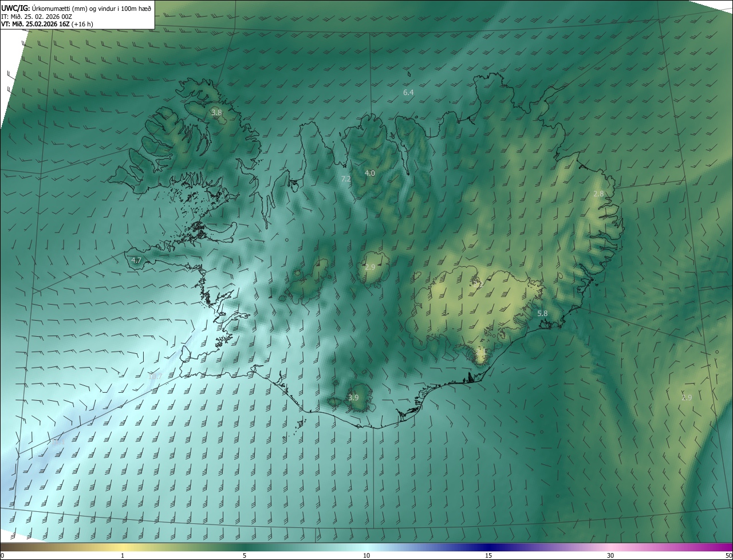Screen dimensions: 733x560
Task: Click the 10 tick label on the color scale
Action: [366, 555]
